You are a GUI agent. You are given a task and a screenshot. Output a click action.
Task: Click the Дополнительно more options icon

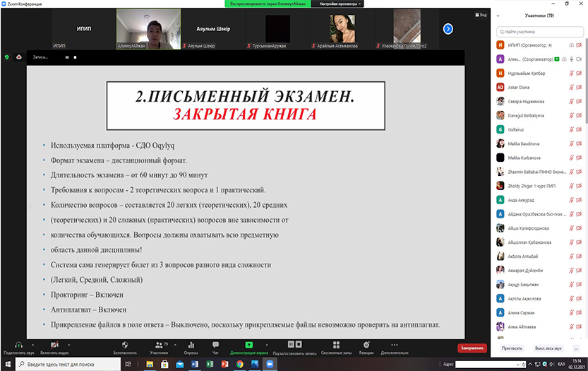[x=395, y=344]
